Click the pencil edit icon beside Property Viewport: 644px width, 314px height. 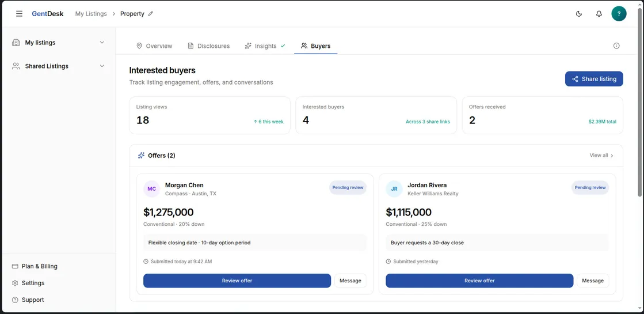[151, 14]
